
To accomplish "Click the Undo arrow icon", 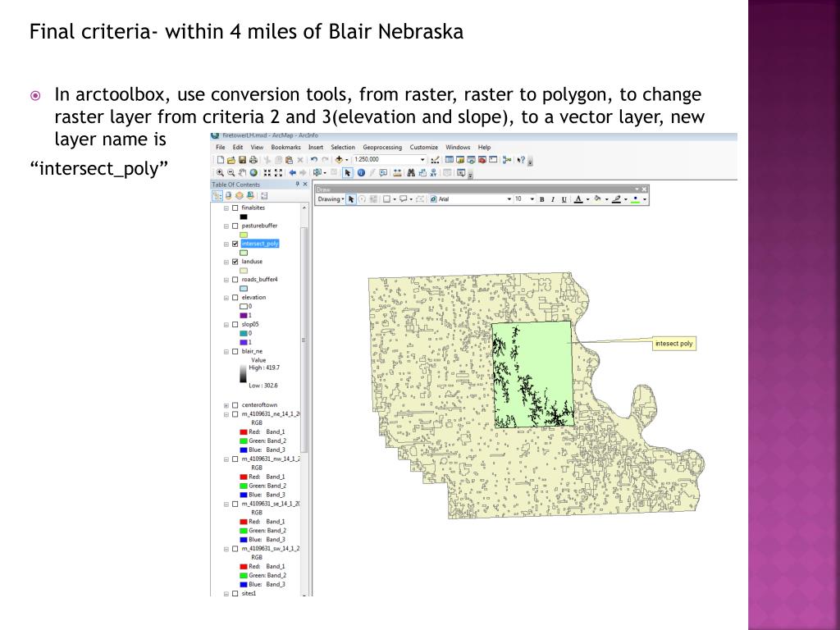I will [314, 160].
